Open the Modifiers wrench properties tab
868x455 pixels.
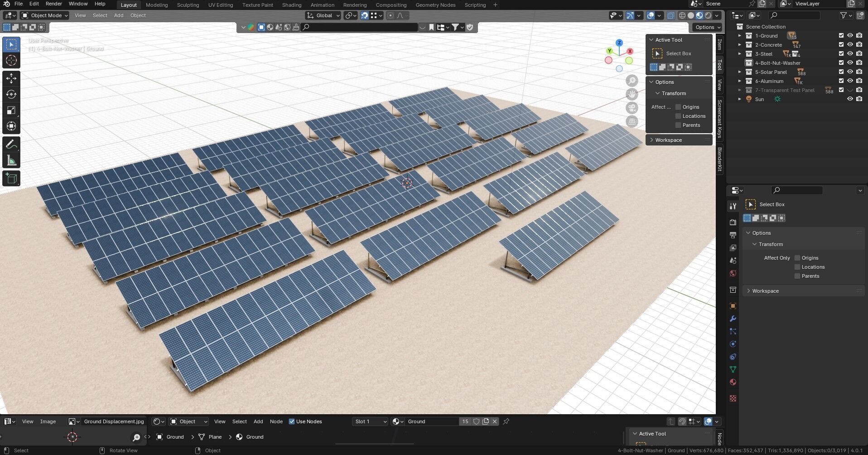point(733,319)
